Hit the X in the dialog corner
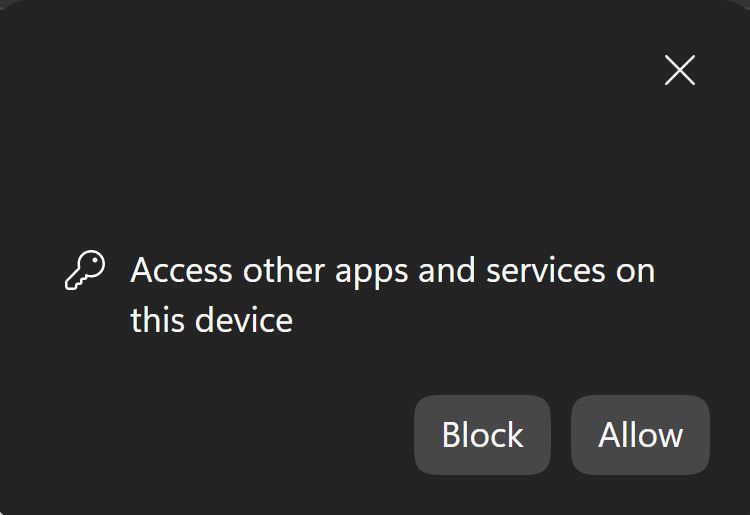The image size is (750, 515). 680,70
